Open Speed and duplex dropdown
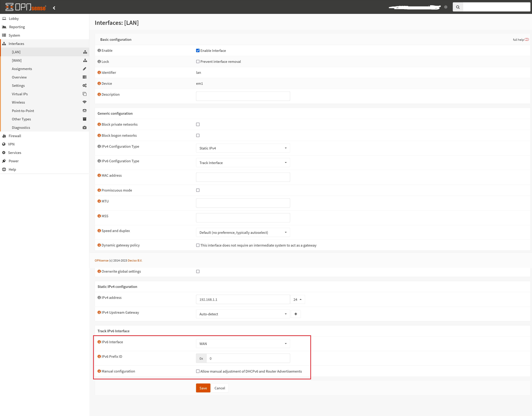The width and height of the screenshot is (532, 416). pyautogui.click(x=243, y=233)
